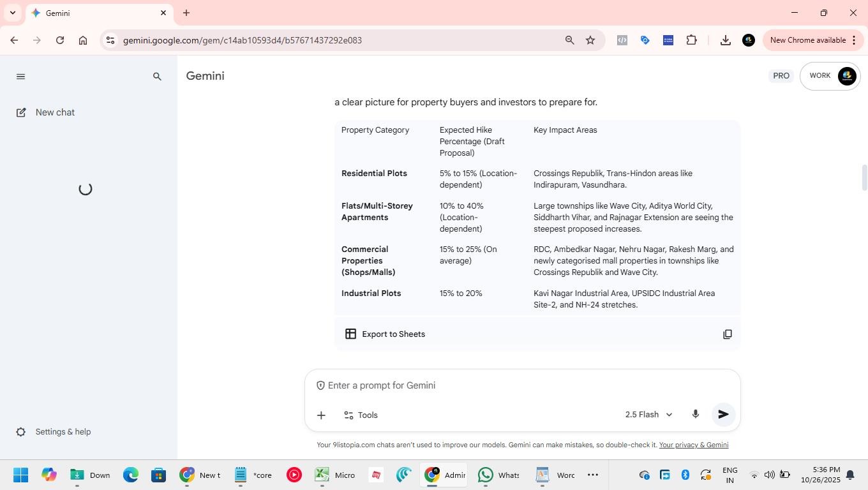Image resolution: width=868 pixels, height=490 pixels.
Task: Click the Residential Plots row label
Action: point(374,174)
